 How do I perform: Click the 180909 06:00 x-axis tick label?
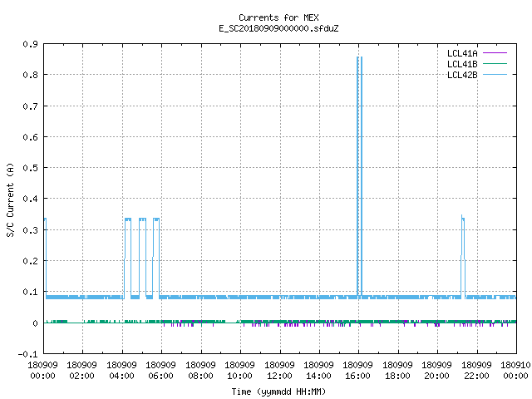click(x=160, y=371)
